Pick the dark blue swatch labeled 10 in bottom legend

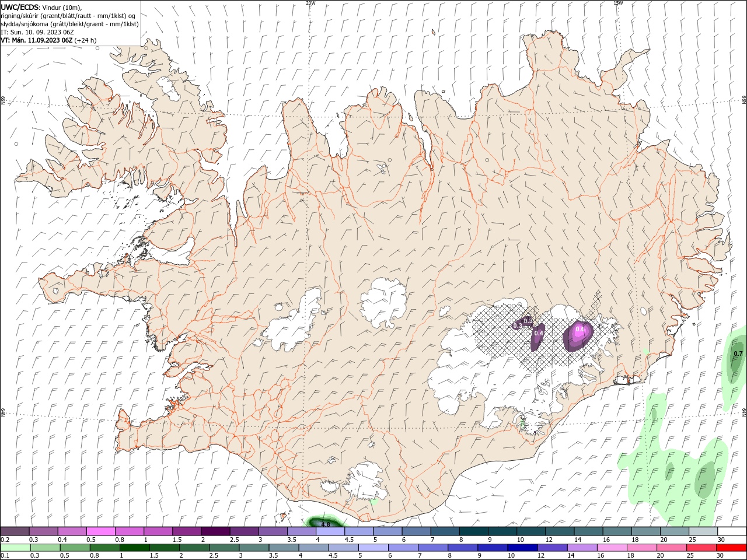[x=522, y=548]
